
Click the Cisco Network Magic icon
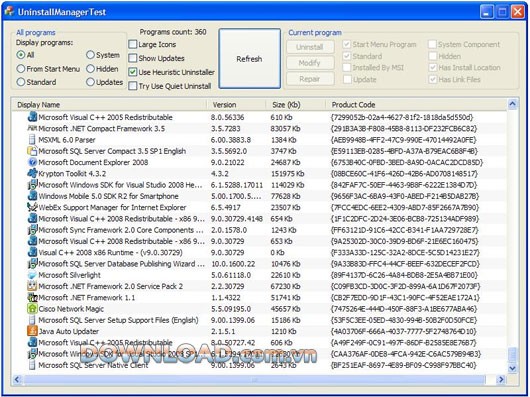click(32, 308)
